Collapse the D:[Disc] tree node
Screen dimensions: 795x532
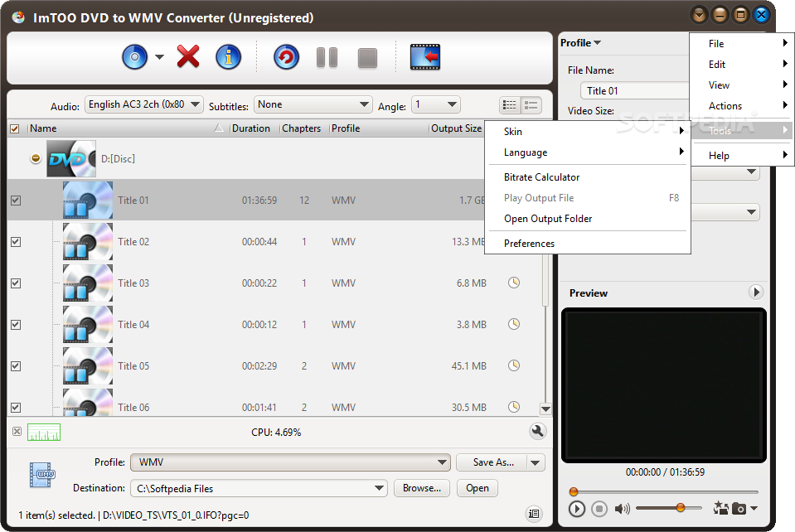pos(36,158)
